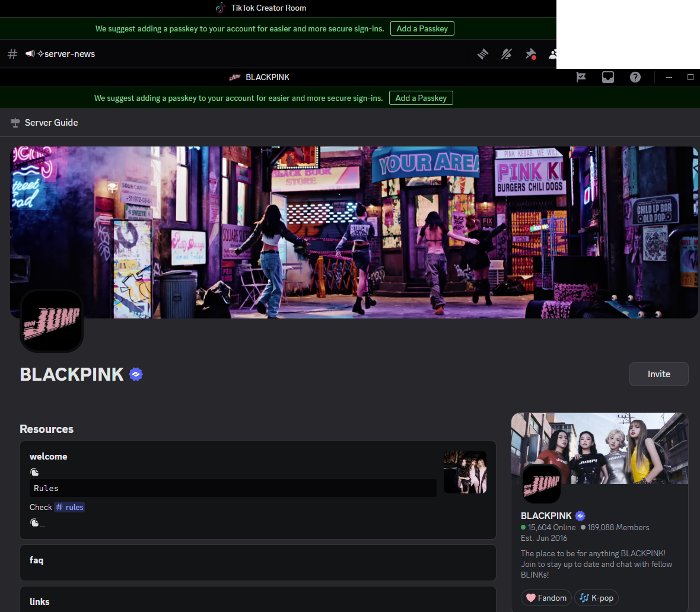
Task: Open the faq resource card
Action: point(258,562)
